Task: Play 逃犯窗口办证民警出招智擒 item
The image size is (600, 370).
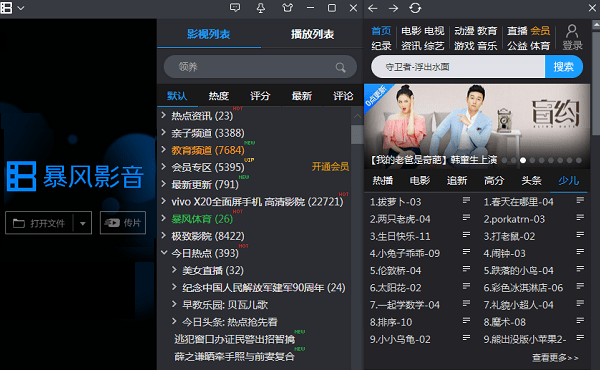Action: 235,339
